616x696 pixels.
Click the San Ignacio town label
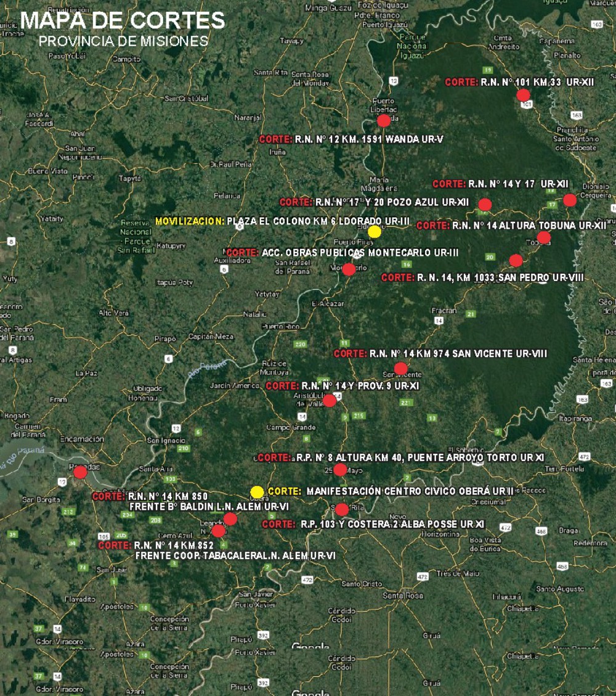pyautogui.click(x=166, y=440)
